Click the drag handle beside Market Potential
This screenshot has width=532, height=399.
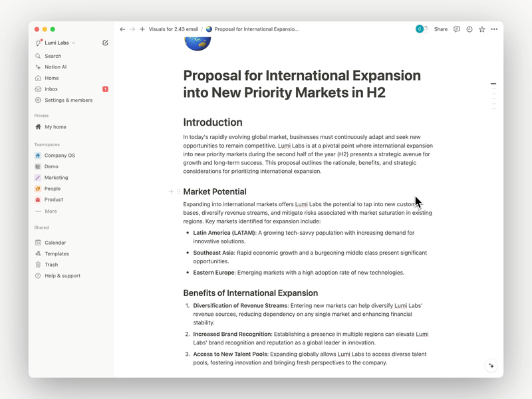point(178,192)
